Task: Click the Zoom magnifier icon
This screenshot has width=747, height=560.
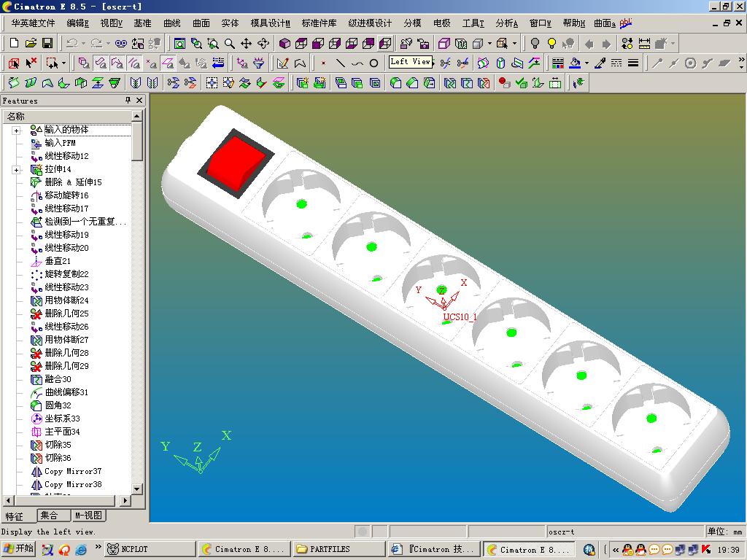Action: coord(230,44)
